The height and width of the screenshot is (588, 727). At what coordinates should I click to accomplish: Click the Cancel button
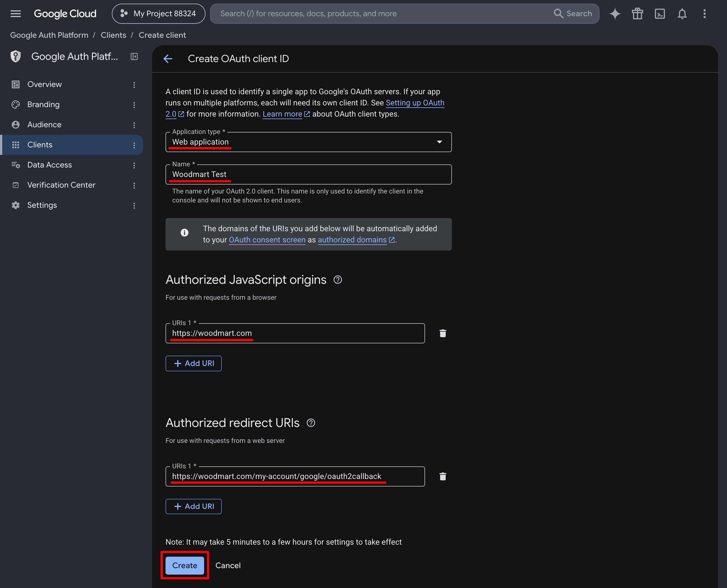(x=228, y=565)
